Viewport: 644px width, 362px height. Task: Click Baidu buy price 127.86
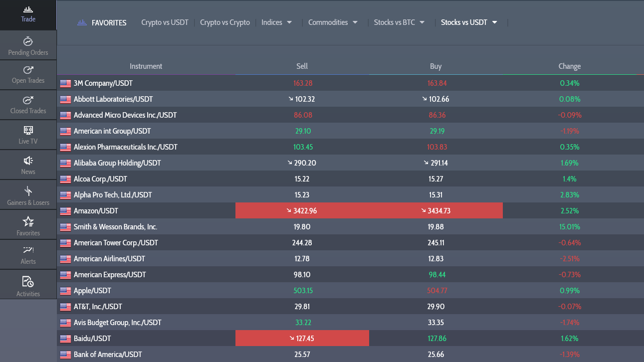pyautogui.click(x=436, y=339)
